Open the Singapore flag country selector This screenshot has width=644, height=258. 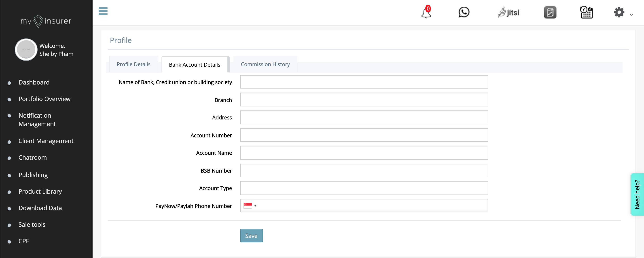250,205
